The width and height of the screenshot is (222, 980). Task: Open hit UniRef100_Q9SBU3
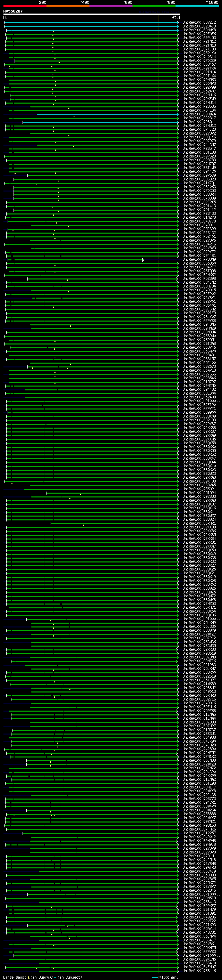(199, 496)
